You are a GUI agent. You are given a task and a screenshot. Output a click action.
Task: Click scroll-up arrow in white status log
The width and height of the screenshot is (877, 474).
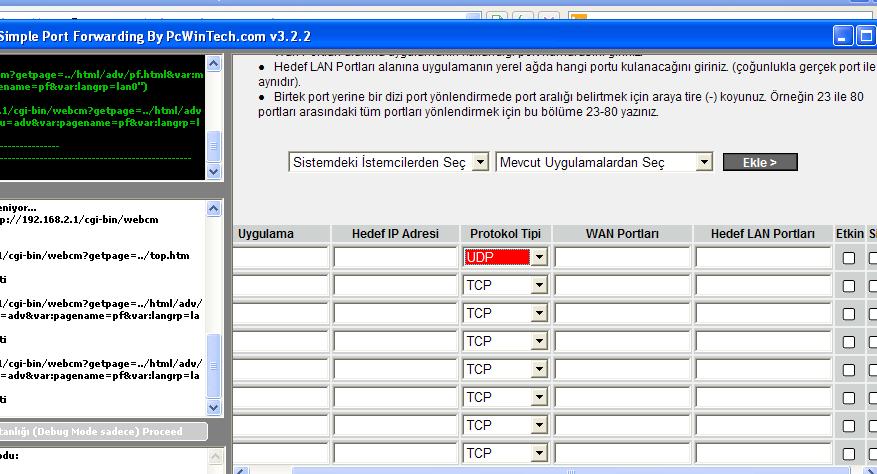[x=214, y=209]
